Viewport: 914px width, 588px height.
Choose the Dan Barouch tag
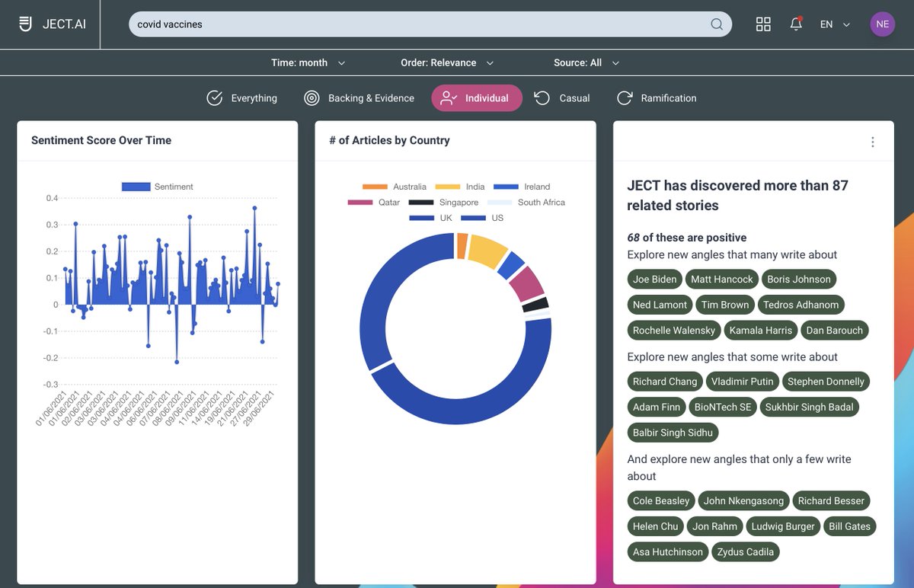click(x=834, y=331)
